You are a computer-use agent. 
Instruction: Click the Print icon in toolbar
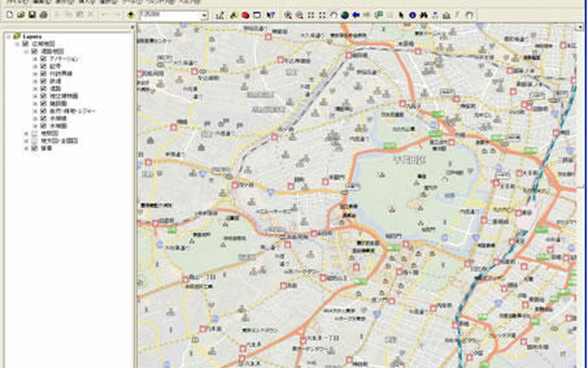pyautogui.click(x=43, y=15)
